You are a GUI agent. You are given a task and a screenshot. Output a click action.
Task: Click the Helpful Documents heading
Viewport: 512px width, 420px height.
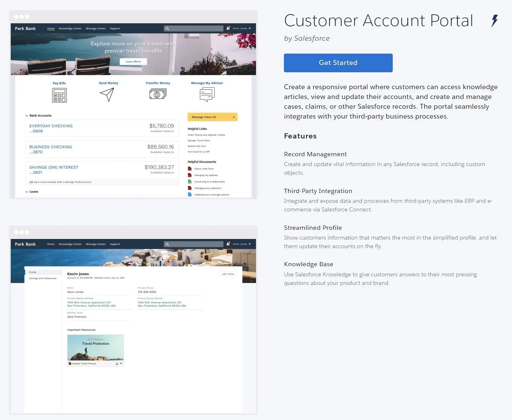202,162
